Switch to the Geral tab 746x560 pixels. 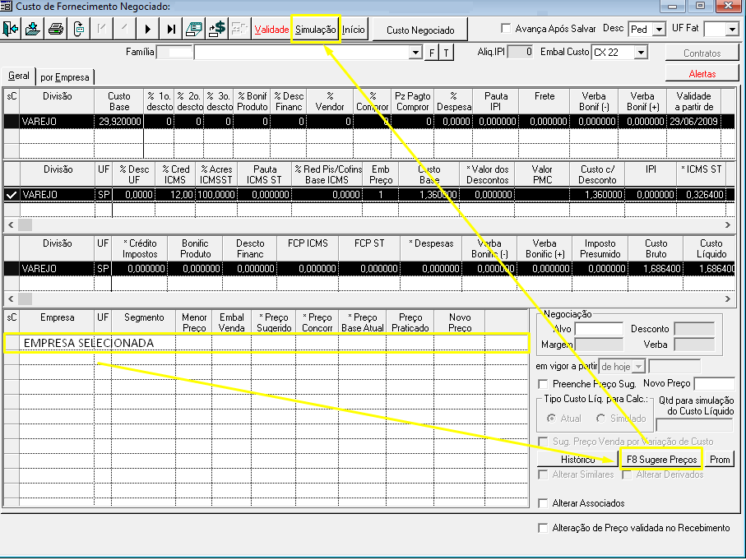(19, 76)
